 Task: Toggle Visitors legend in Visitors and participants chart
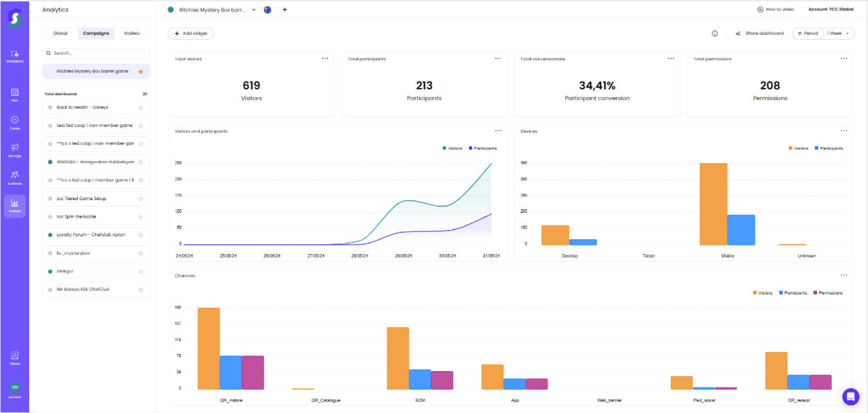[452, 148]
